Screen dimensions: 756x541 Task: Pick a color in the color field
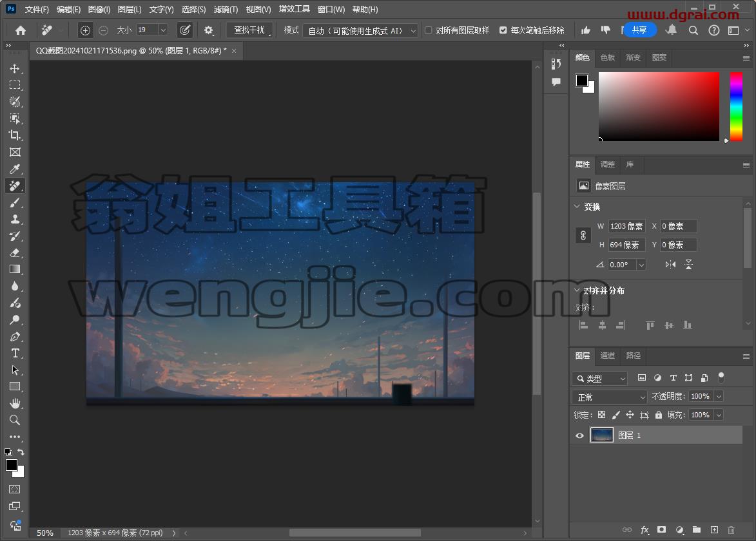pos(659,106)
